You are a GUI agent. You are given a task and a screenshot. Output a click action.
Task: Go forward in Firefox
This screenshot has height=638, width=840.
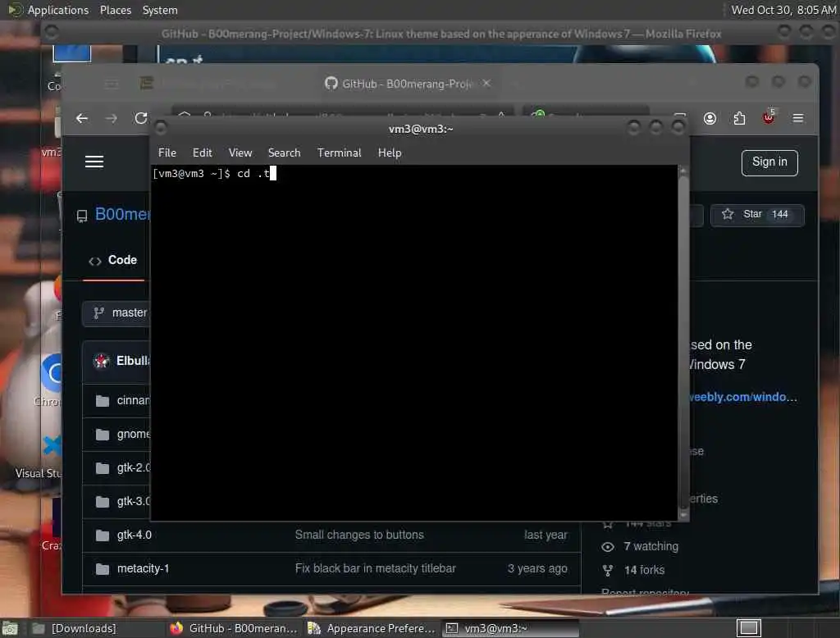point(112,118)
